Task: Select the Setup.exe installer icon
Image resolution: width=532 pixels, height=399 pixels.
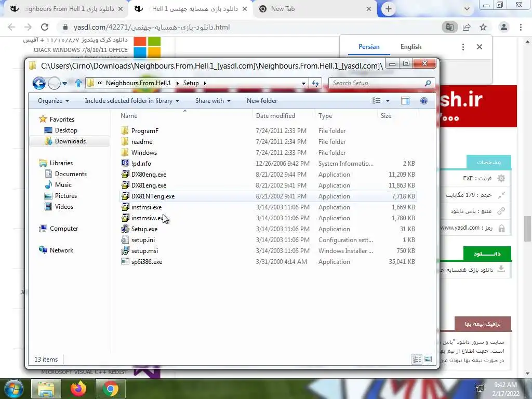Action: [x=125, y=229]
